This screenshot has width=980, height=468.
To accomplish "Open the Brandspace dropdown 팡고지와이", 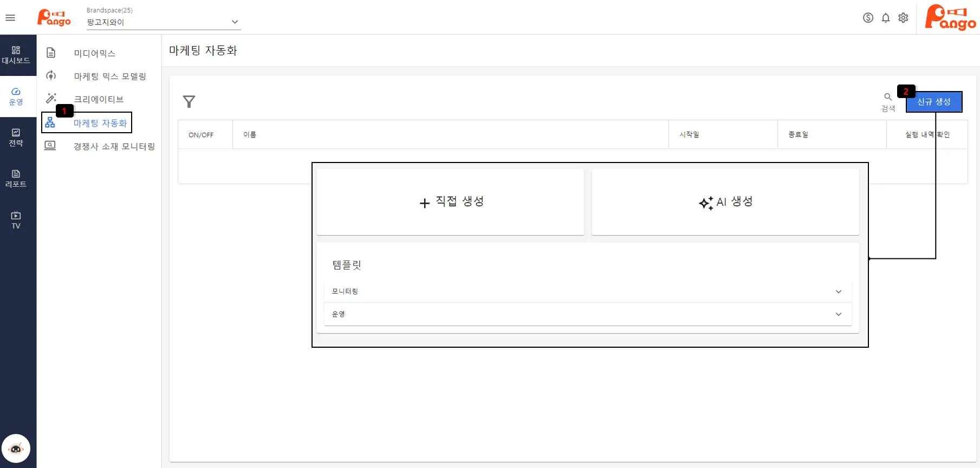I will click(x=163, y=22).
